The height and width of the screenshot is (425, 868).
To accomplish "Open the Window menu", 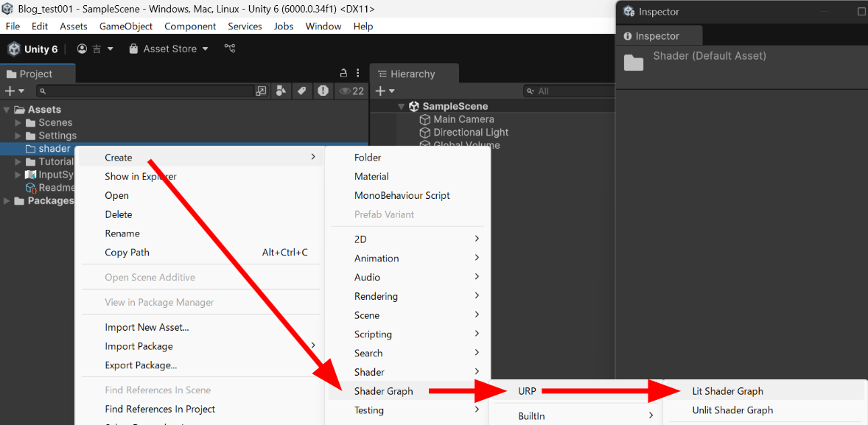I will 323,26.
